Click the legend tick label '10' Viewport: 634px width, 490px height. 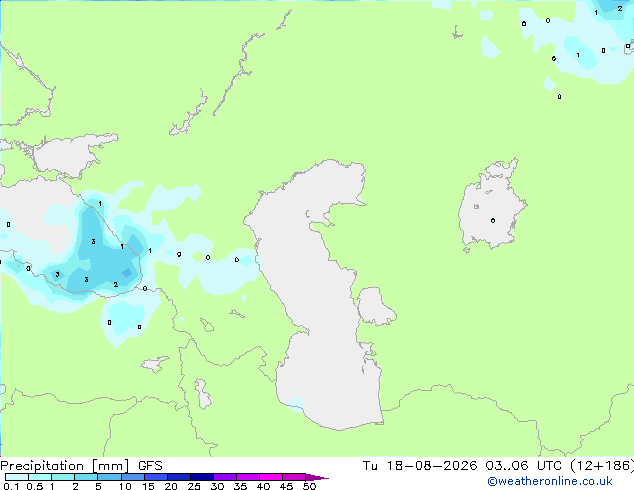coord(125,486)
